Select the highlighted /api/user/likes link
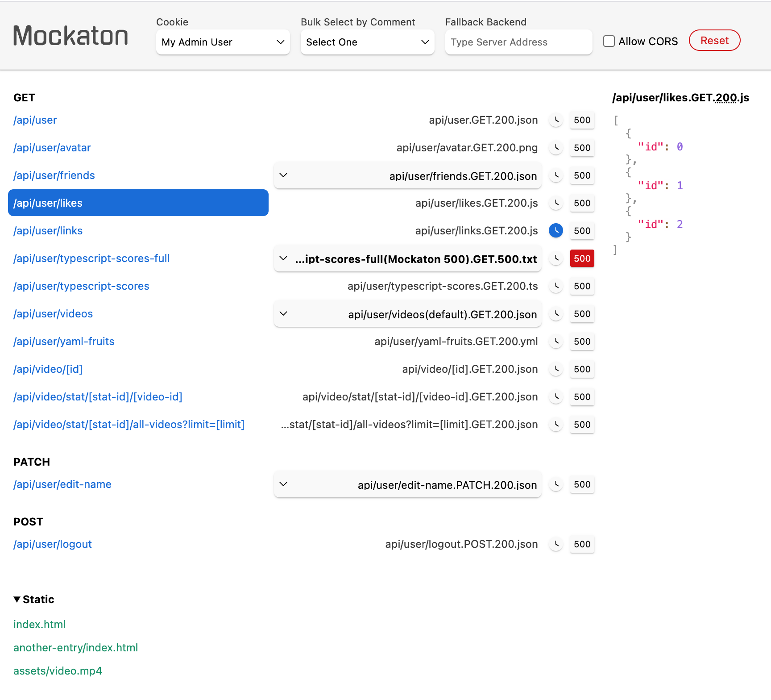The image size is (771, 700). point(138,203)
